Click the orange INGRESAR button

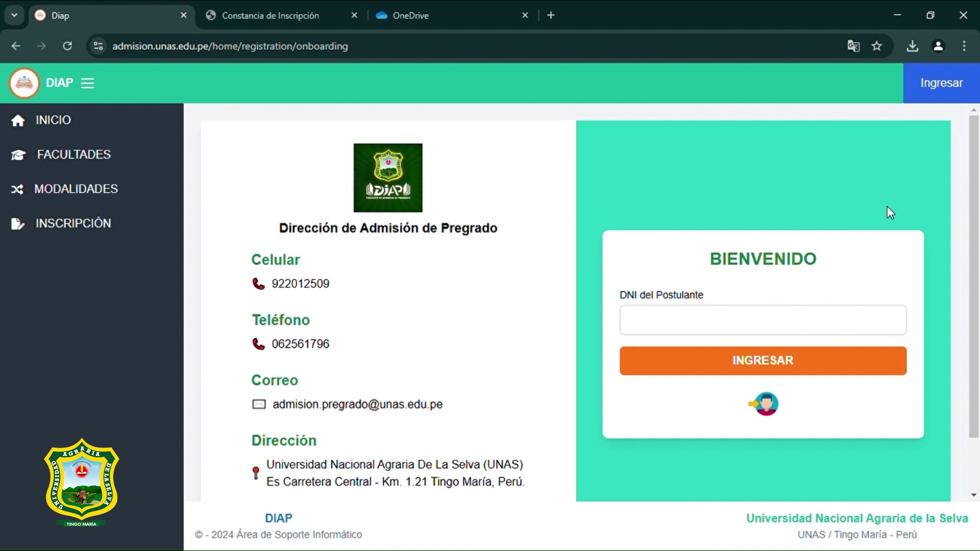[x=763, y=361]
